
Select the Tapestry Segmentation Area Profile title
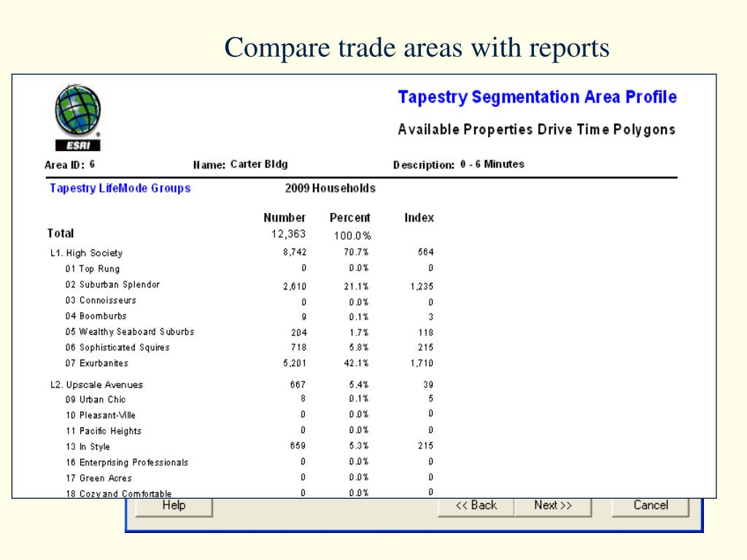(538, 97)
